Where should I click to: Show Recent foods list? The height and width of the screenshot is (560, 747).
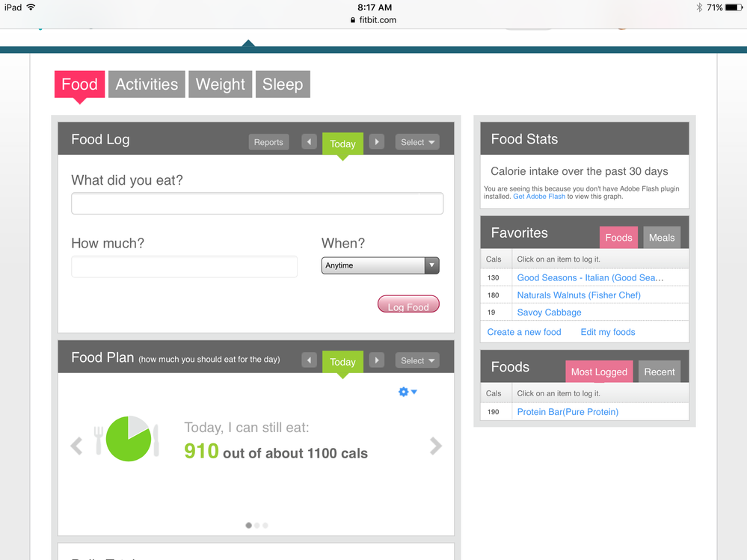[659, 372]
